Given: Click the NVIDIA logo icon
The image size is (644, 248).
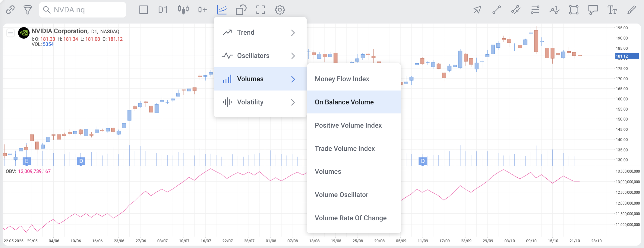Looking at the screenshot, I should (x=24, y=33).
